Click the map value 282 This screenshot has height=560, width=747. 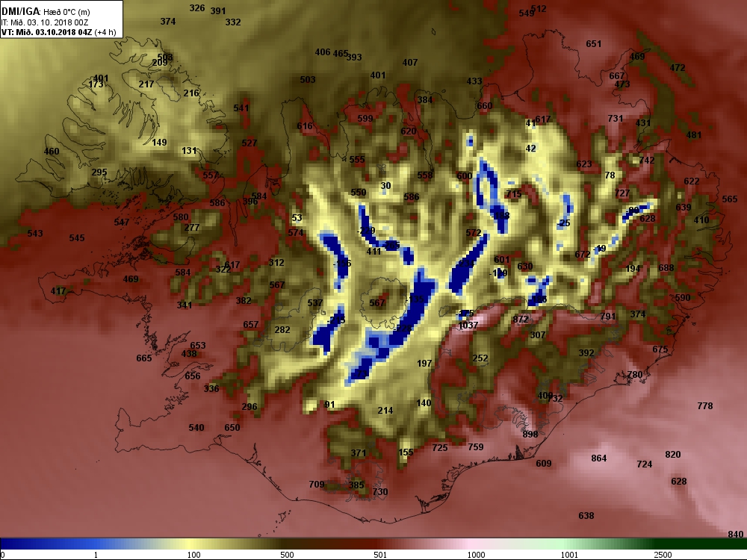click(282, 329)
